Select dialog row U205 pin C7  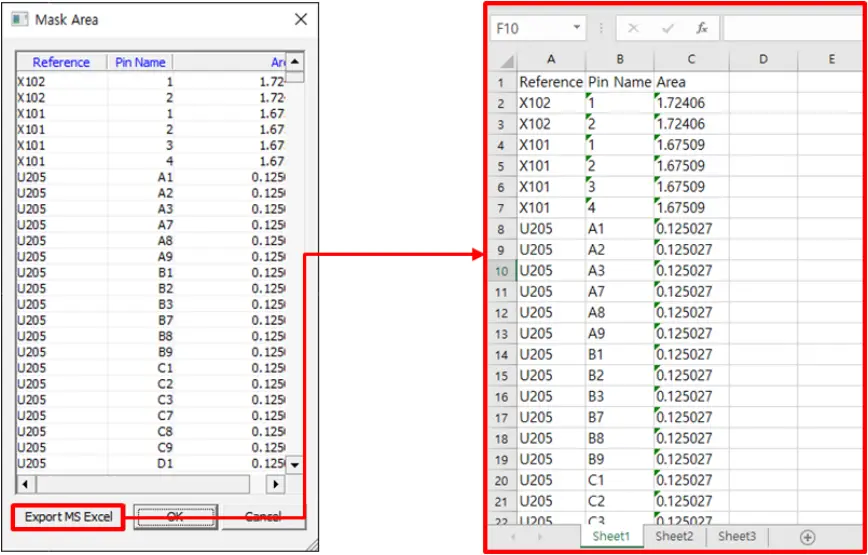click(151, 416)
